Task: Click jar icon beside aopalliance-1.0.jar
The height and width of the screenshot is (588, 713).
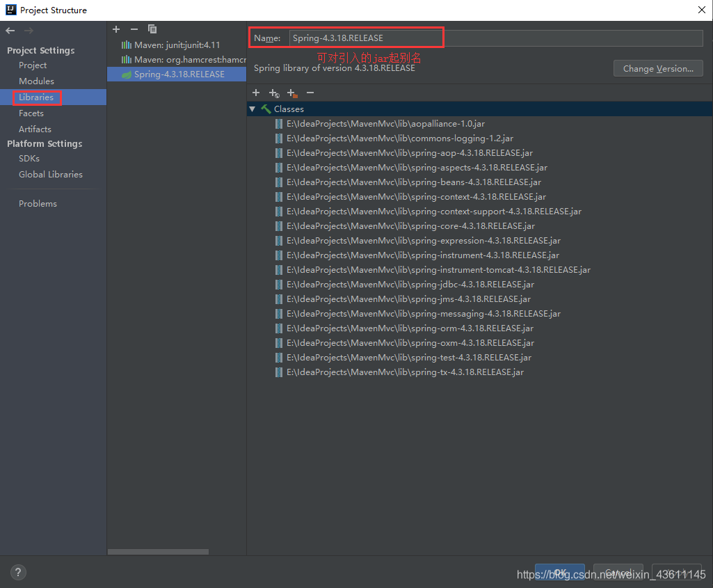Action: [279, 124]
